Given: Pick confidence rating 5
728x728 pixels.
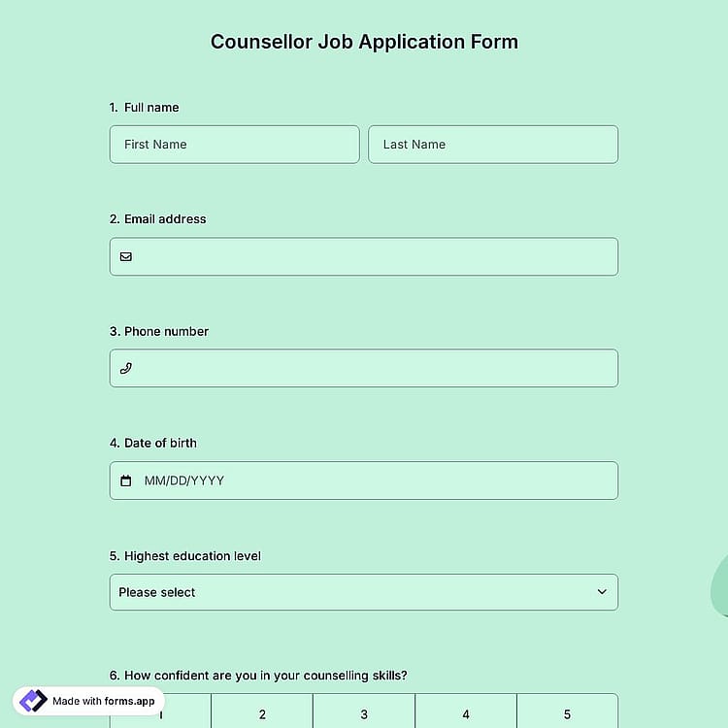Looking at the screenshot, I should (568, 713).
